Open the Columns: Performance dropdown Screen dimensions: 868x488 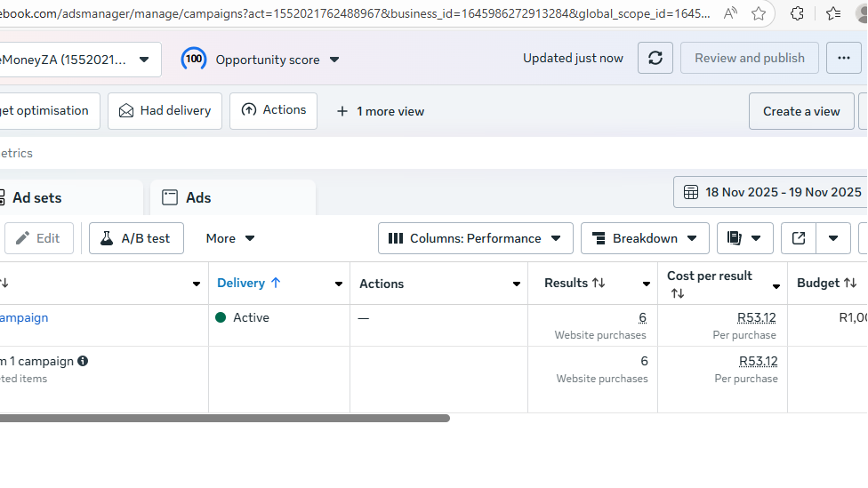click(x=476, y=238)
